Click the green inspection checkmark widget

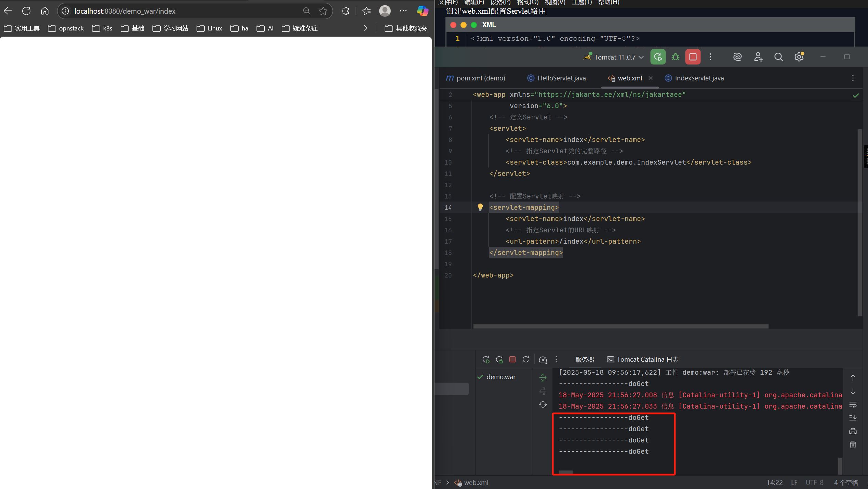click(x=856, y=95)
